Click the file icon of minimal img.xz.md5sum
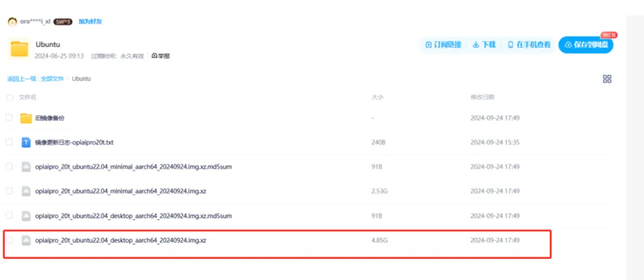 [x=26, y=167]
